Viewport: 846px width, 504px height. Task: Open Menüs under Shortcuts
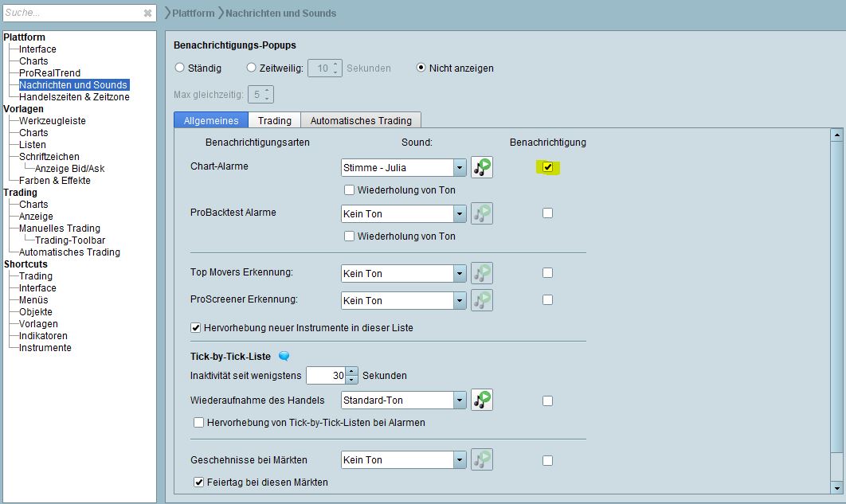(33, 299)
